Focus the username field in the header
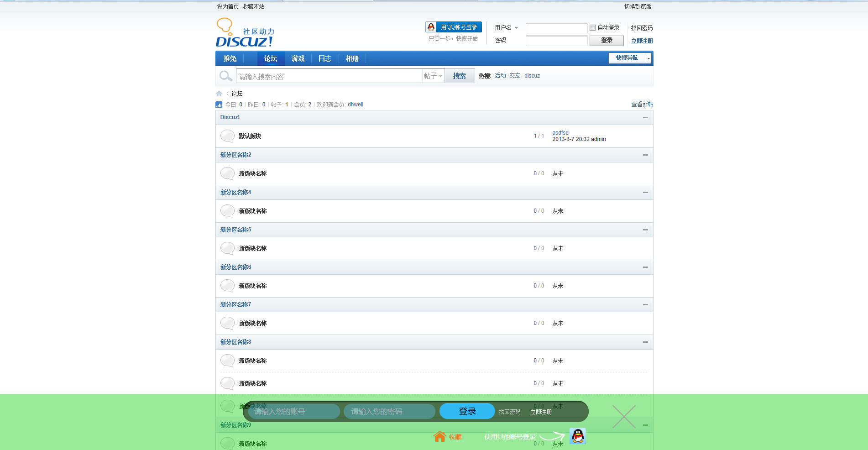The height and width of the screenshot is (450, 868). 556,28
